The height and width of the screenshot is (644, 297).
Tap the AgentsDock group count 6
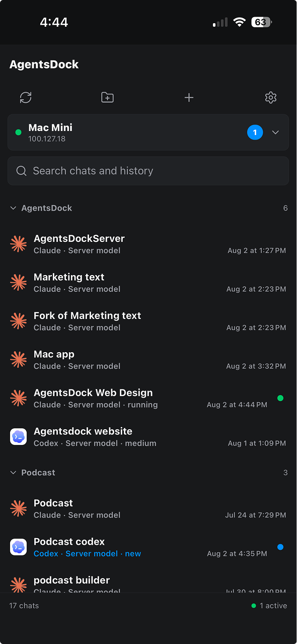click(x=285, y=208)
